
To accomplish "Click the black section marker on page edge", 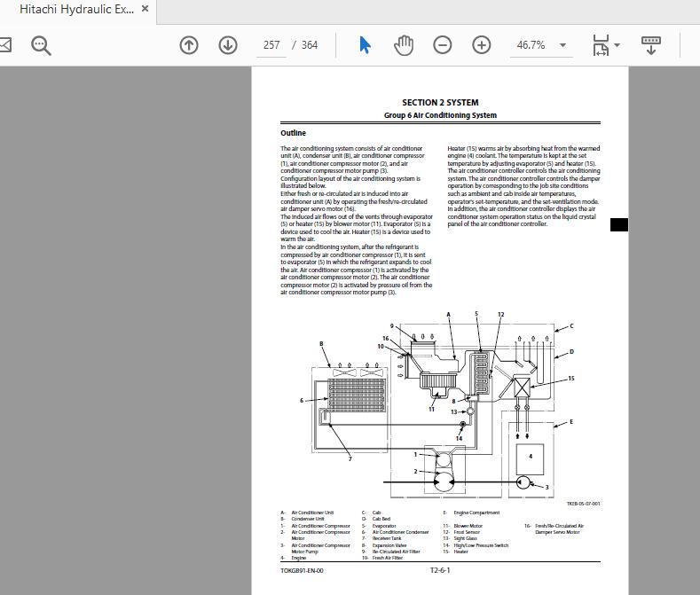I will 619,224.
